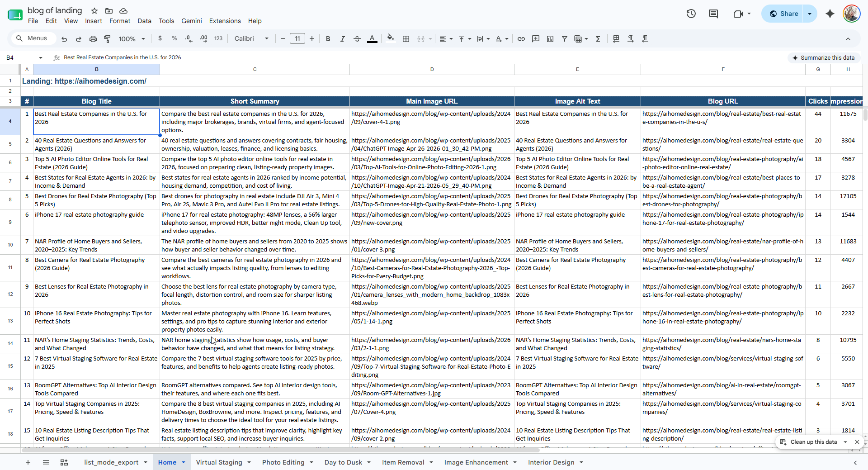Click the functions sigma icon
The image size is (868, 470).
point(598,39)
